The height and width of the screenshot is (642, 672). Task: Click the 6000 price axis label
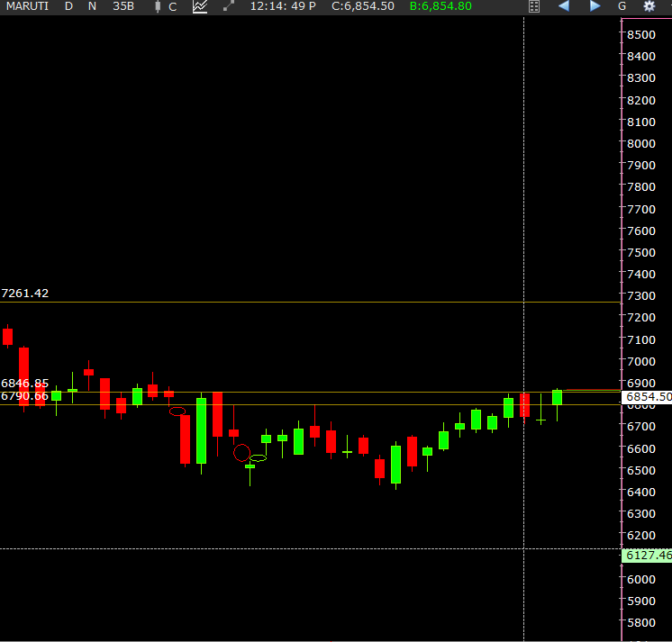(x=641, y=580)
